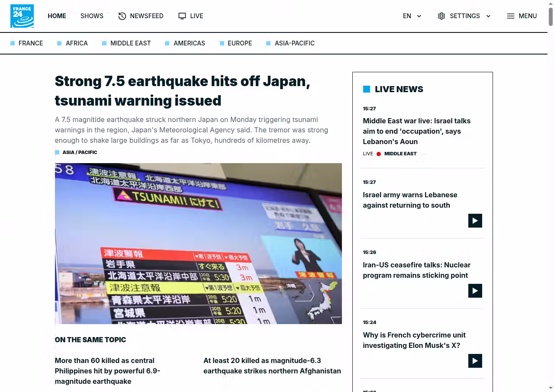Click the Live TV screen icon
Viewport: 554px width, 392px height.
click(182, 16)
